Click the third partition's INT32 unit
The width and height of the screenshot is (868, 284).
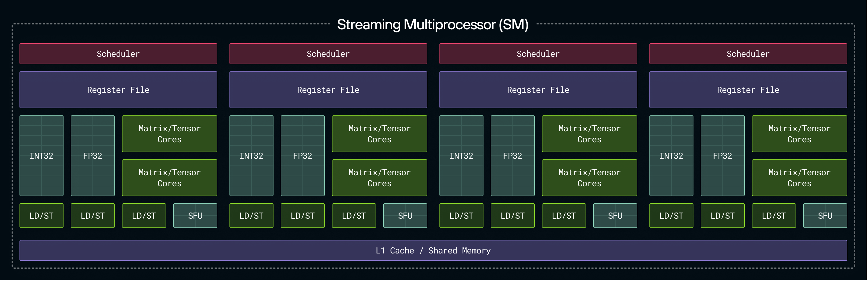click(461, 156)
